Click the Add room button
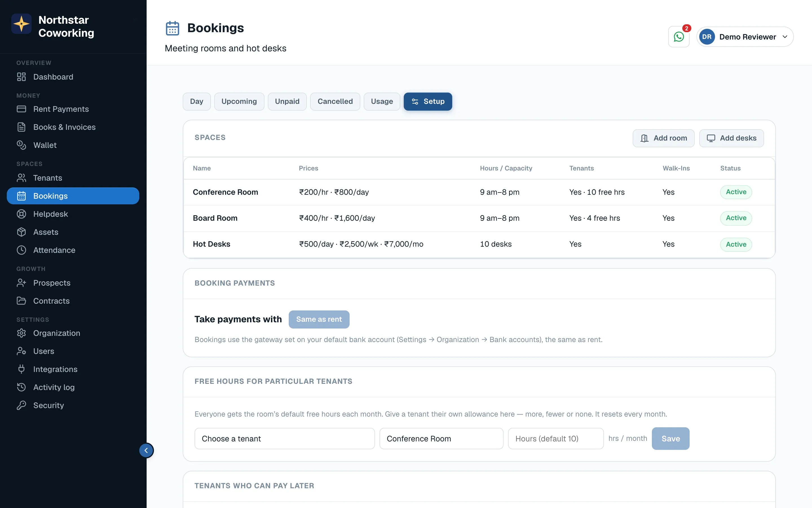Image resolution: width=812 pixels, height=508 pixels. (663, 138)
